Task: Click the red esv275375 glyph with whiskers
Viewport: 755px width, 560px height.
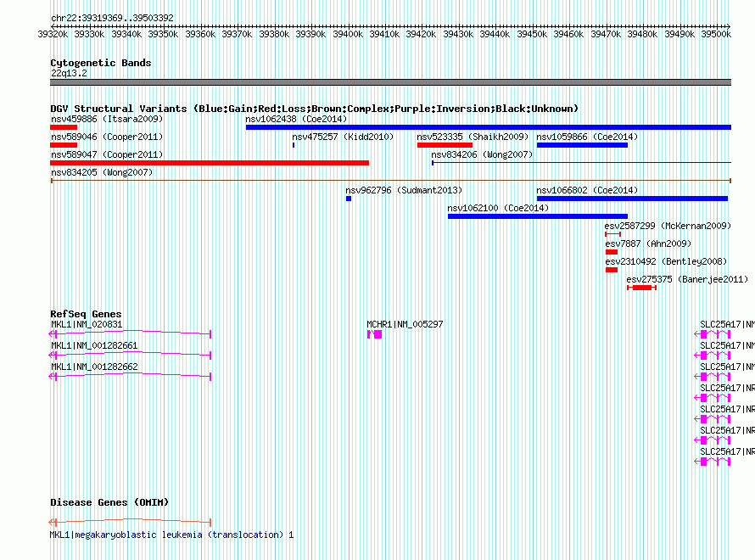Action: (x=642, y=288)
